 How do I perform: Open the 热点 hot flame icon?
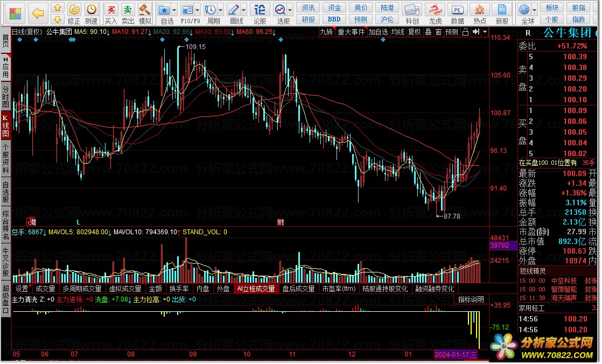pyautogui.click(x=480, y=10)
